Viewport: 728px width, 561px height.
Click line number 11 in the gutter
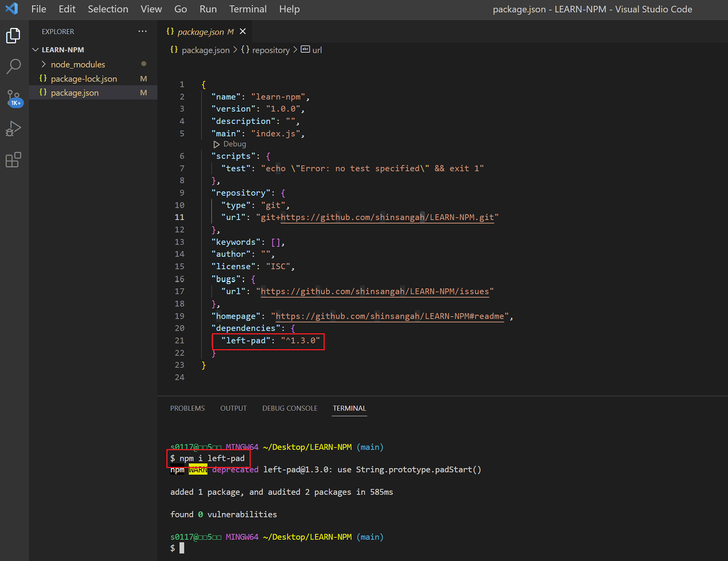[179, 217]
